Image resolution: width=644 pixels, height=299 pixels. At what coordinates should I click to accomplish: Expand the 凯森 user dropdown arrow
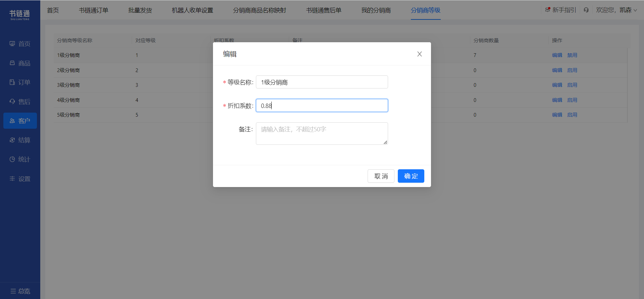[635, 10]
